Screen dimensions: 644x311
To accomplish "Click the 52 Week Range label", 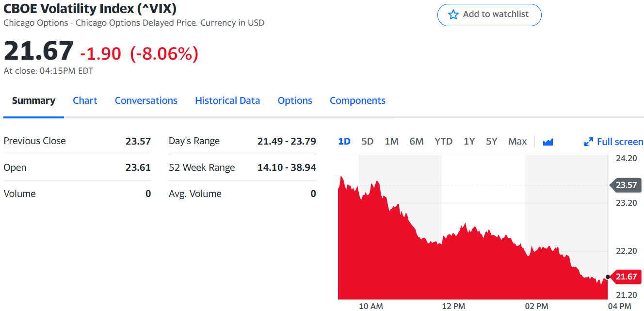I will tap(202, 167).
